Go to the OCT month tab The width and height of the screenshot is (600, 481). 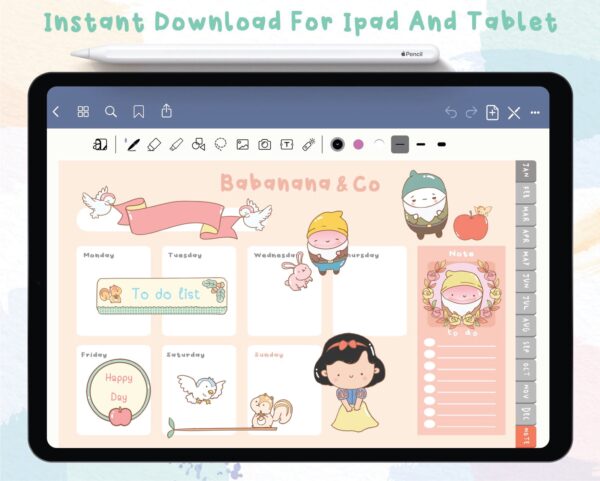coord(526,370)
